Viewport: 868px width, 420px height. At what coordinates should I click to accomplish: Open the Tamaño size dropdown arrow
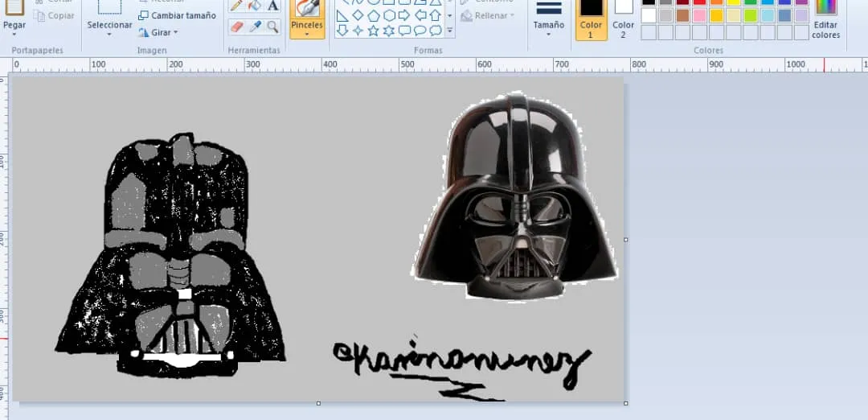tap(549, 35)
